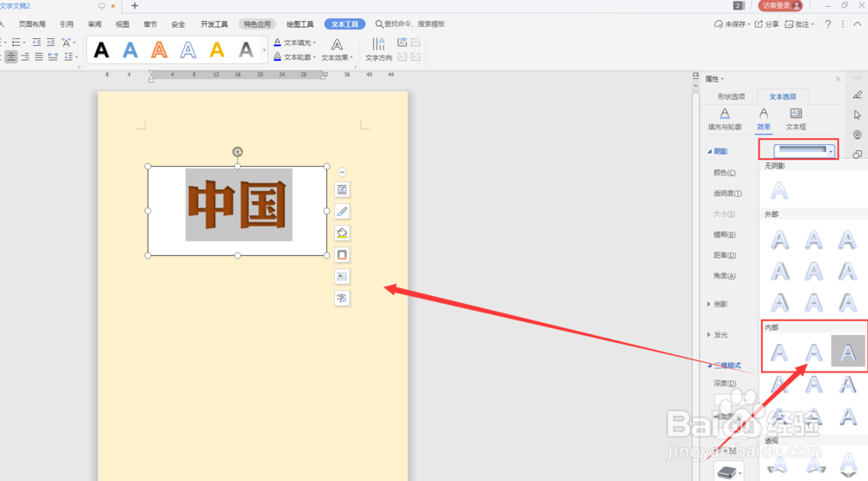Open the 开发工具 tab
Screen dimensions: 868x481
point(214,24)
